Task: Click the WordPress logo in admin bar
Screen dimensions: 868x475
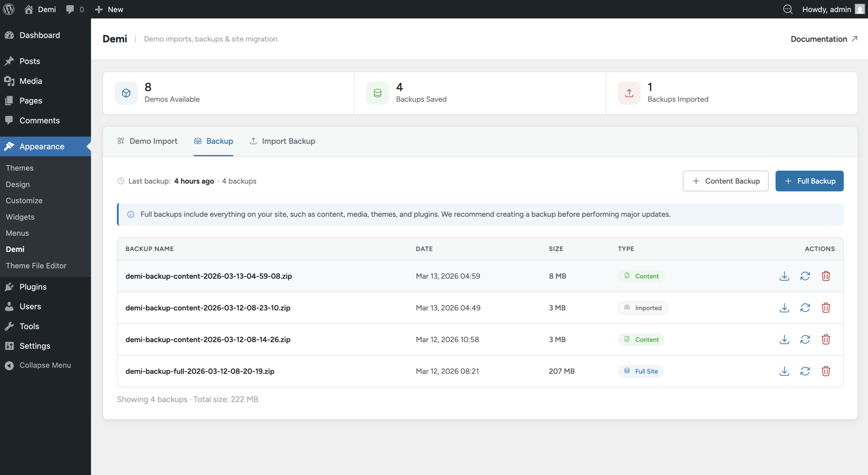Action: point(9,9)
